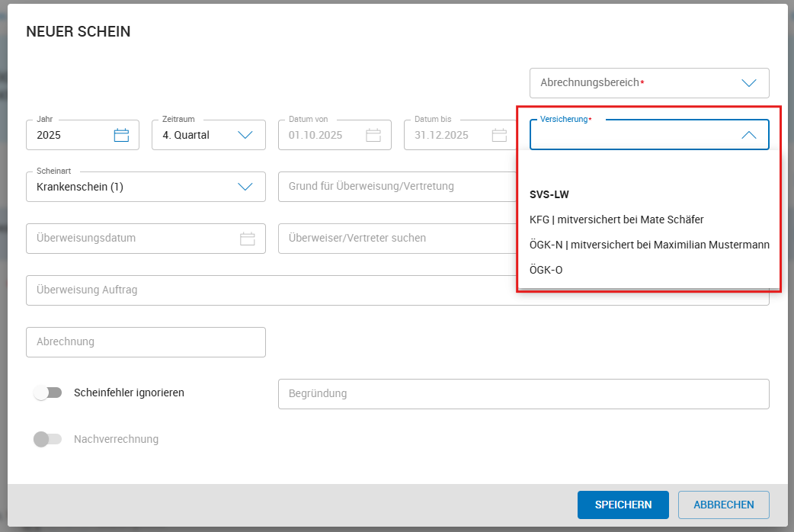The height and width of the screenshot is (532, 794).
Task: Click the Grund für Überweisung/Vertretung field
Action: click(396, 187)
